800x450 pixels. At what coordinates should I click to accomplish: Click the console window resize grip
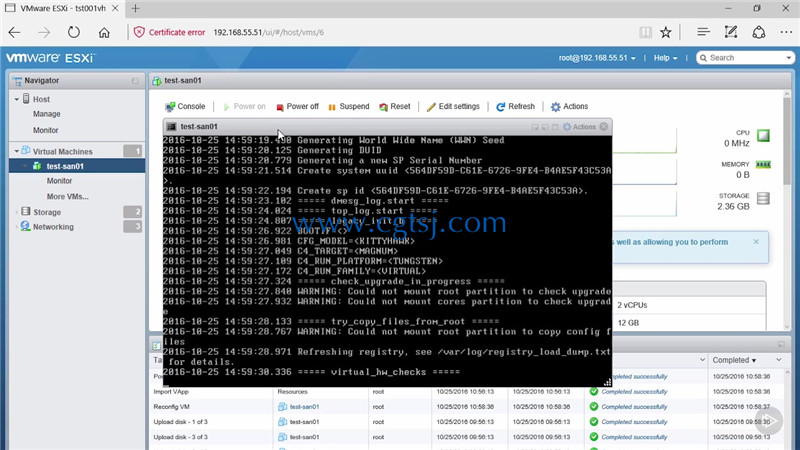click(607, 382)
